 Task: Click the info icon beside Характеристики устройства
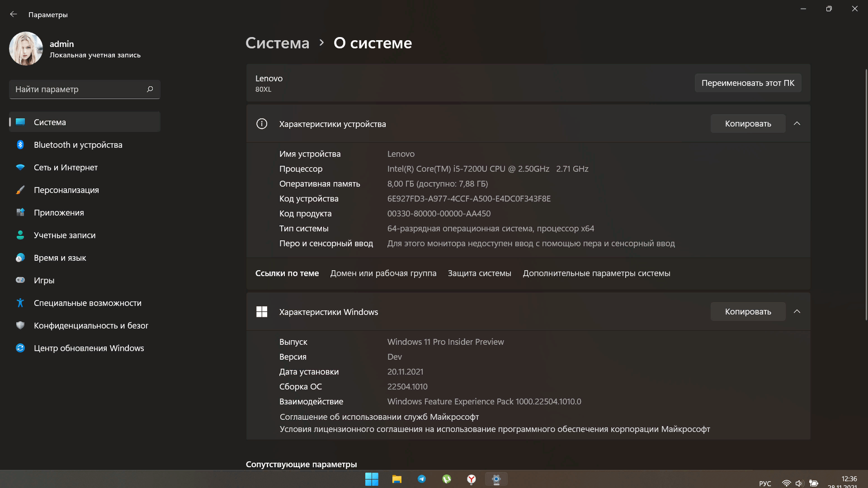click(262, 124)
